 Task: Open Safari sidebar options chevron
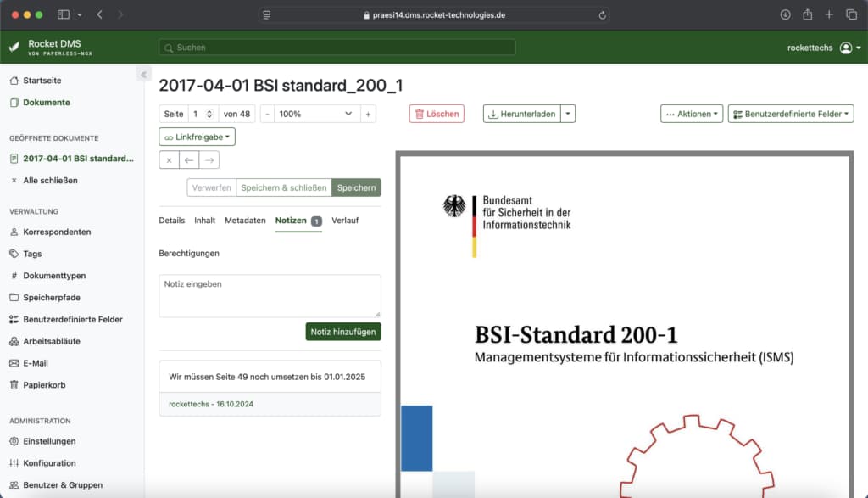coord(80,15)
